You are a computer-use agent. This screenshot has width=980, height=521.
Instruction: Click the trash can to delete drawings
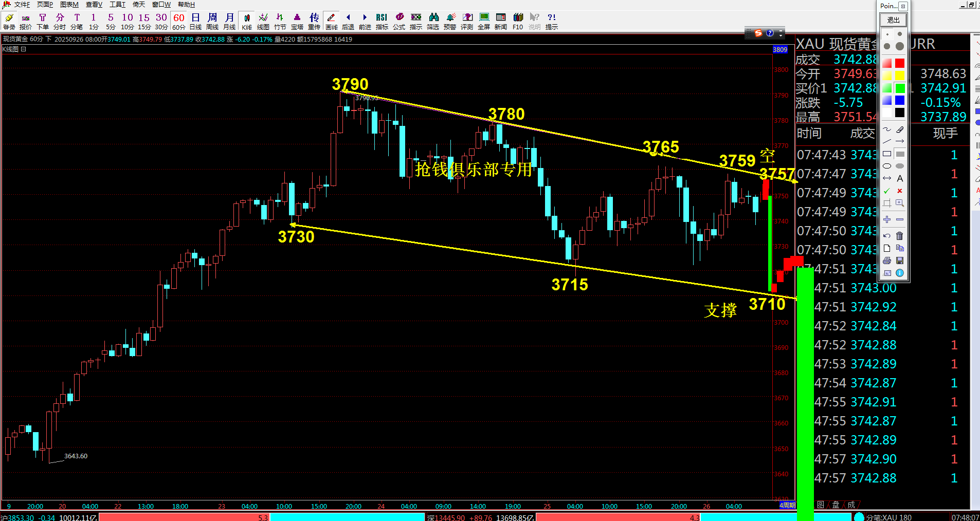coord(900,236)
